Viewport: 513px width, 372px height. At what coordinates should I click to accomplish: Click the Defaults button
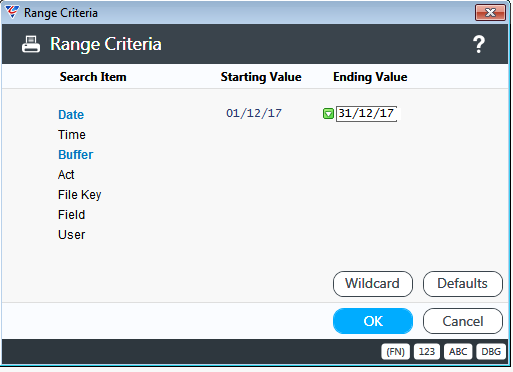(463, 284)
